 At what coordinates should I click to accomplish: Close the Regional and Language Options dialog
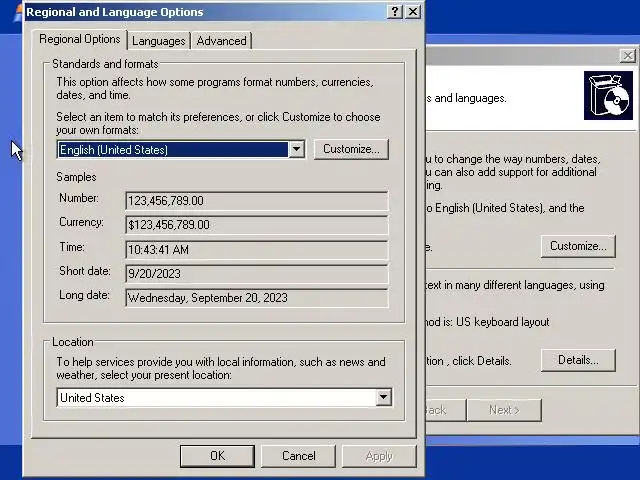tap(413, 11)
